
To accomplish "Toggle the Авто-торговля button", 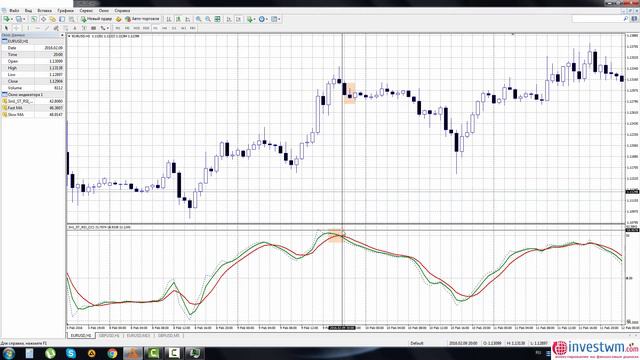I will coord(142,19).
